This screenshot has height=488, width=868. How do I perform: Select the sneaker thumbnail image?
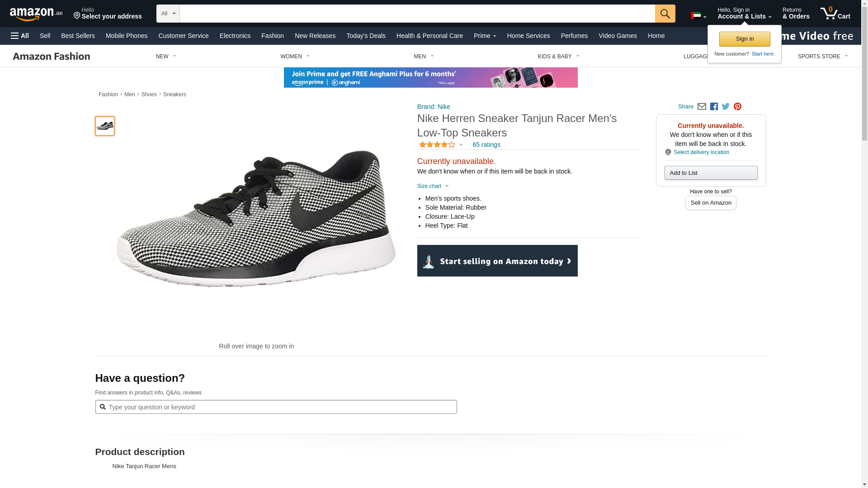coord(105,126)
